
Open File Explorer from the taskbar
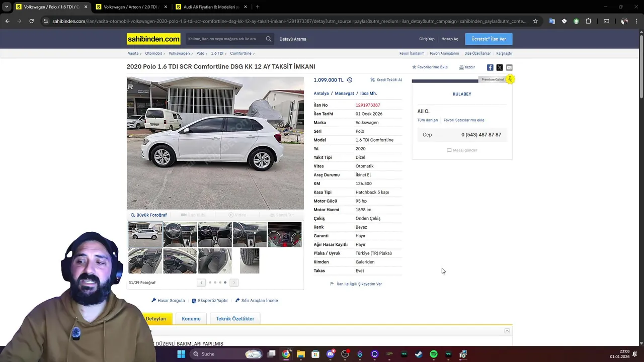point(300,354)
